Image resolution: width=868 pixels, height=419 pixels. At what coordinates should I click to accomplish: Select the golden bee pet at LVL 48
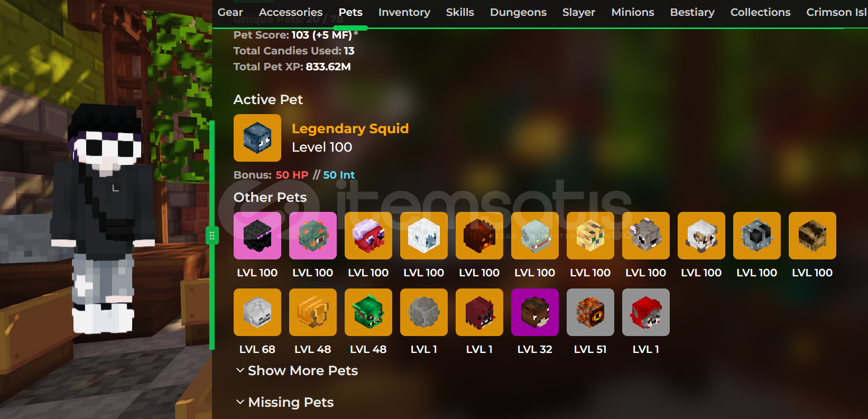click(x=313, y=312)
